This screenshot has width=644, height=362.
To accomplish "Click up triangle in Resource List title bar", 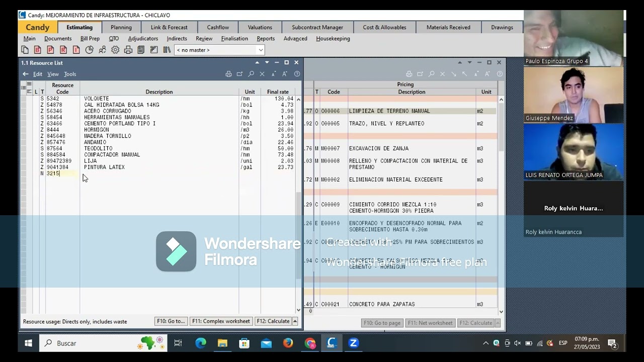I will 257,62.
